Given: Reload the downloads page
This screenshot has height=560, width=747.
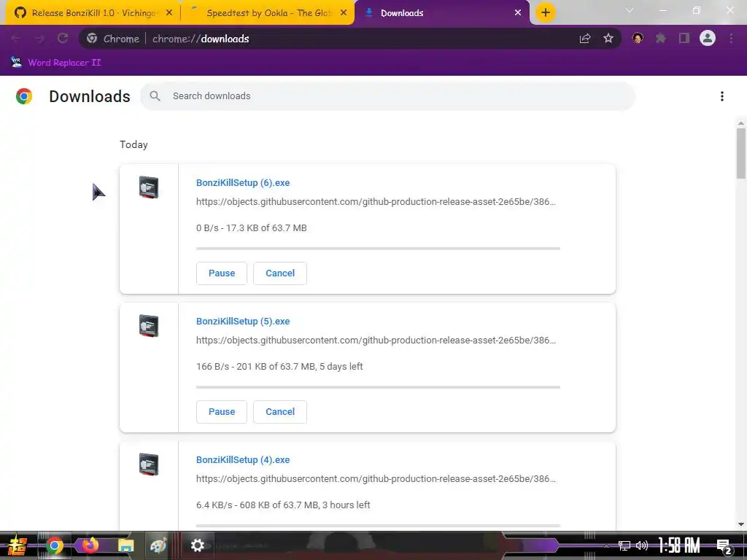Looking at the screenshot, I should (x=63, y=39).
